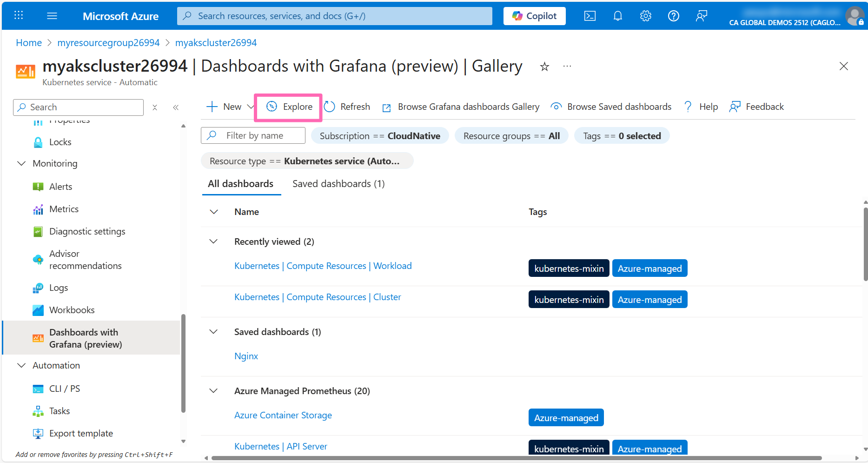This screenshot has width=868, height=463.
Task: Collapse the Azure Managed Prometheus group
Action: 213,391
